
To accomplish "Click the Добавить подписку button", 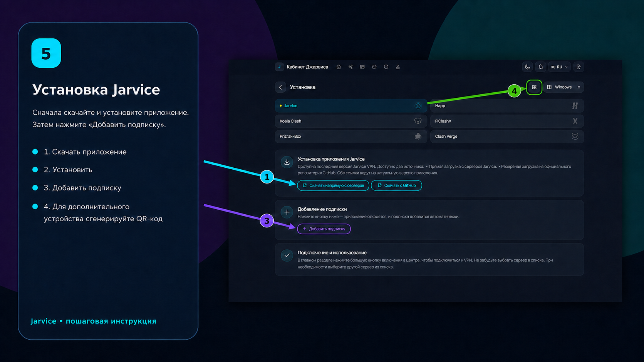I will tap(324, 229).
